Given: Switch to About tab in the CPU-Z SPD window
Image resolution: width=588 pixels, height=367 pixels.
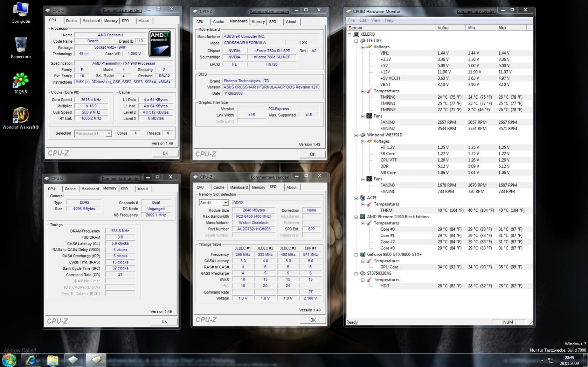Looking at the screenshot, I should (x=291, y=188).
